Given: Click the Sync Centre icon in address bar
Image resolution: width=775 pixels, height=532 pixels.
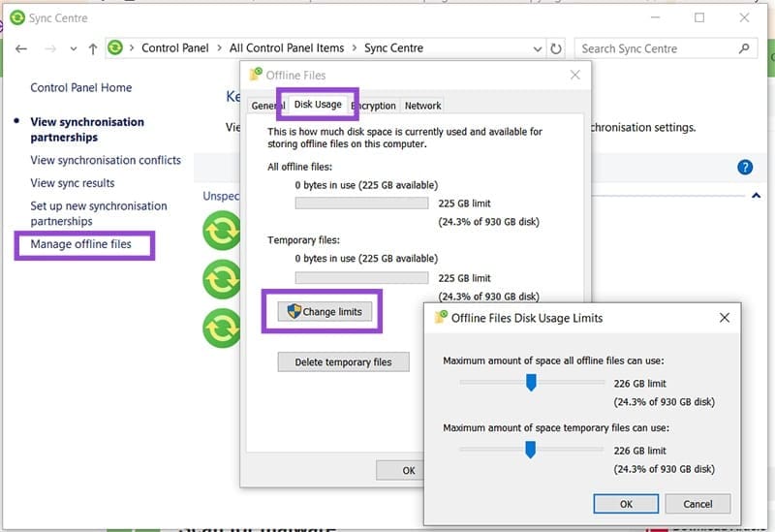Looking at the screenshot, I should pos(115,47).
